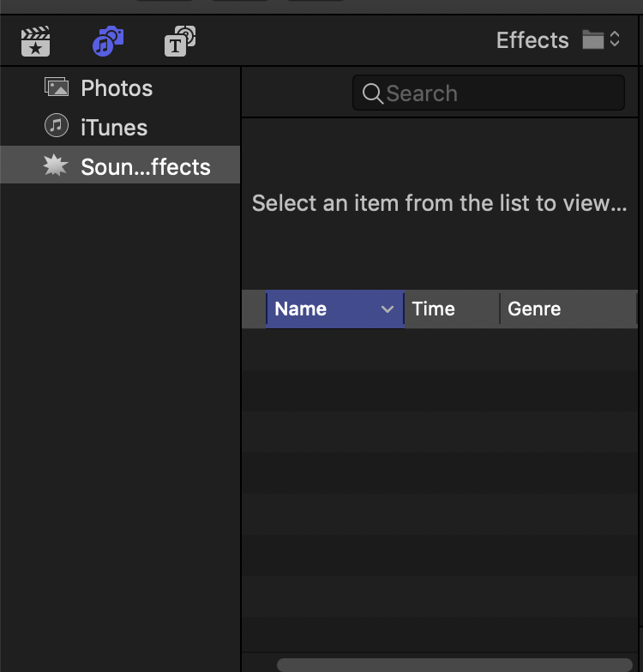Click the Photos and Audio sidebar icon
The height and width of the screenshot is (672, 643).
tap(108, 41)
